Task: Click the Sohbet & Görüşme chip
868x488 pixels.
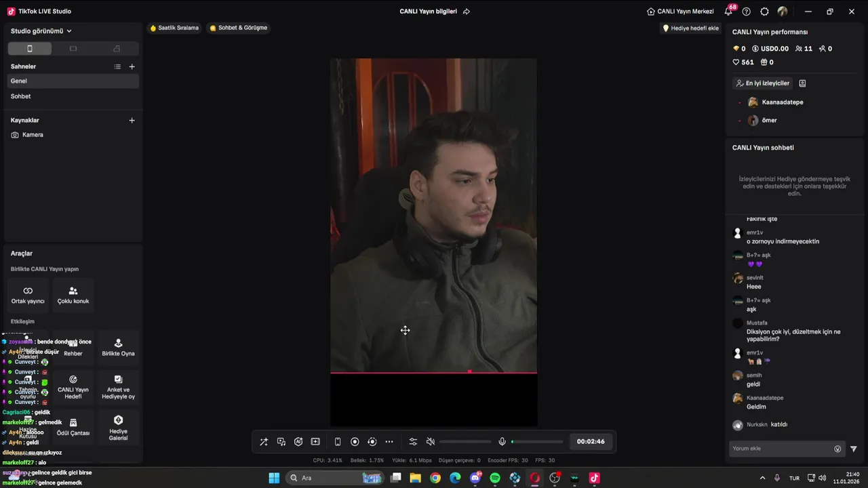Action: 239,28
